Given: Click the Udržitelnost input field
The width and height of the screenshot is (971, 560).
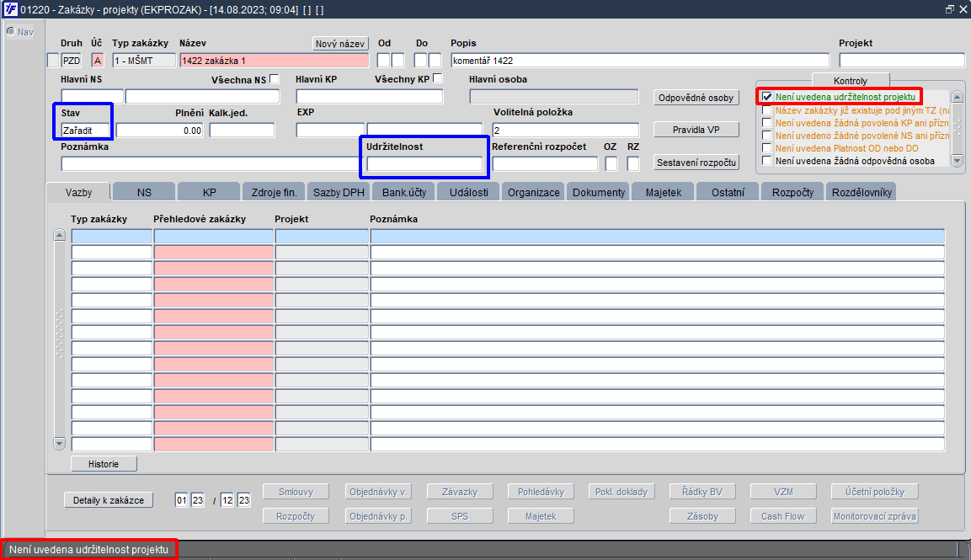Looking at the screenshot, I should coord(424,164).
